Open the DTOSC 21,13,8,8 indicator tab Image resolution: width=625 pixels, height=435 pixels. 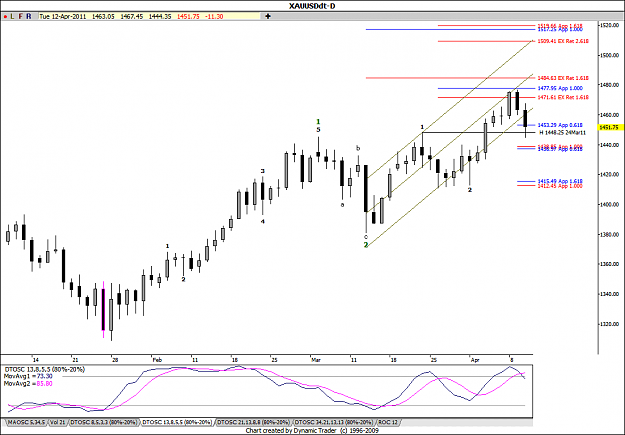254,422
